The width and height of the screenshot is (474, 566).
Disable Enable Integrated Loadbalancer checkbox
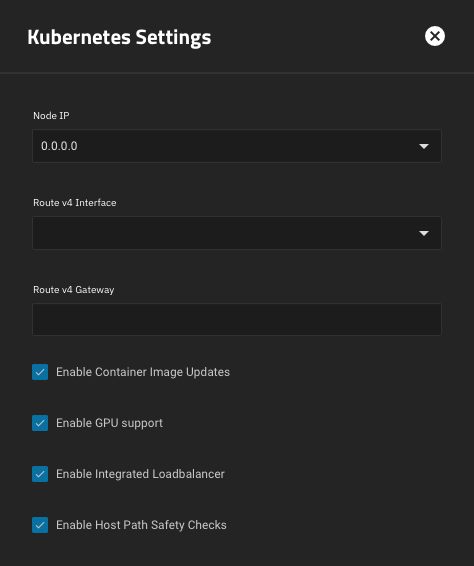pos(40,474)
